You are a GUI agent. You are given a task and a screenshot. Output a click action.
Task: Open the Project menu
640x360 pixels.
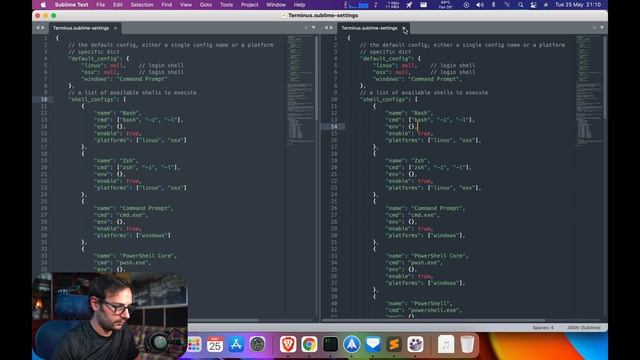pos(249,5)
